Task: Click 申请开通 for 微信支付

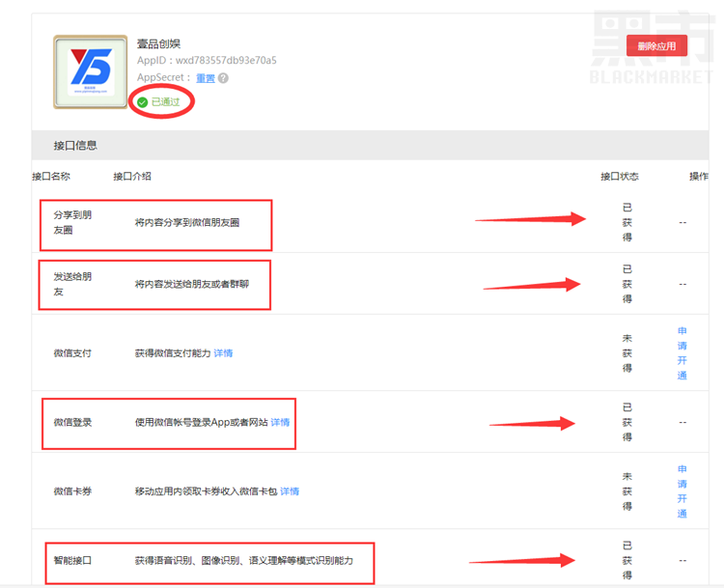Action: tap(682, 352)
